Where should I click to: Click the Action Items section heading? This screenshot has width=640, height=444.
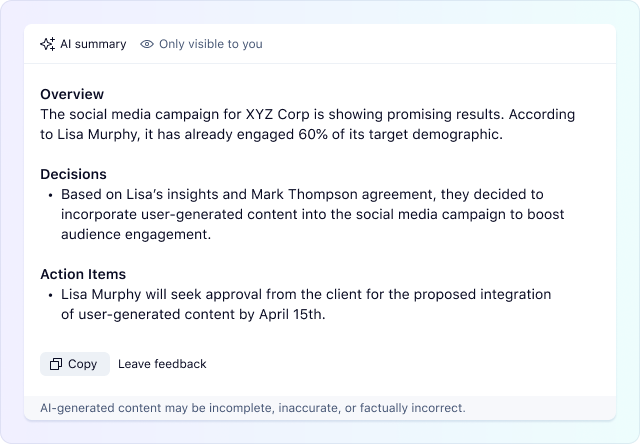pos(83,274)
